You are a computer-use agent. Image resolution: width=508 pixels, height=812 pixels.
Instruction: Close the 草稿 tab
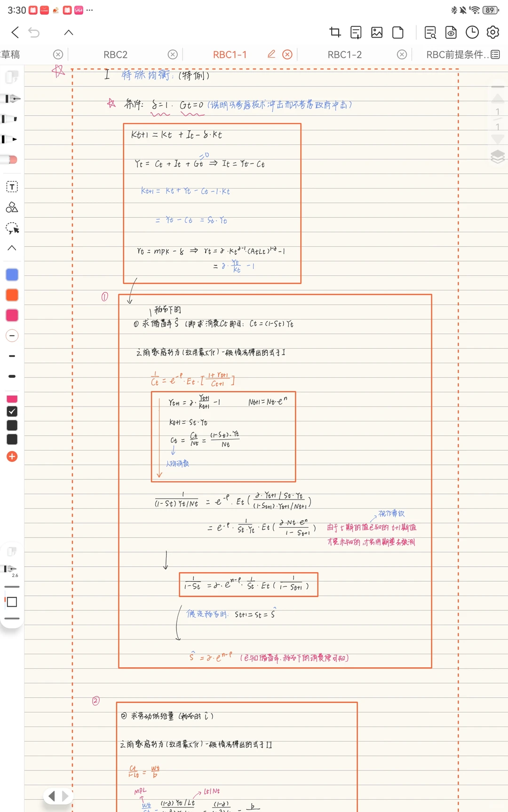[x=58, y=55]
